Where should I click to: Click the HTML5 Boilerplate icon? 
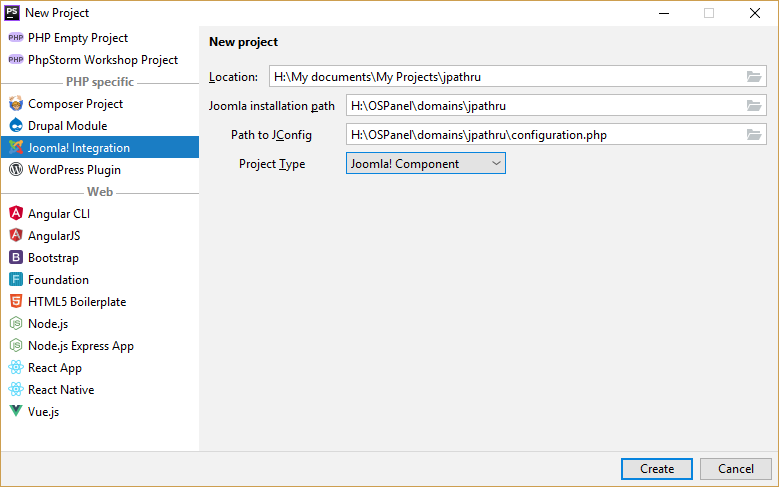pyautogui.click(x=16, y=301)
